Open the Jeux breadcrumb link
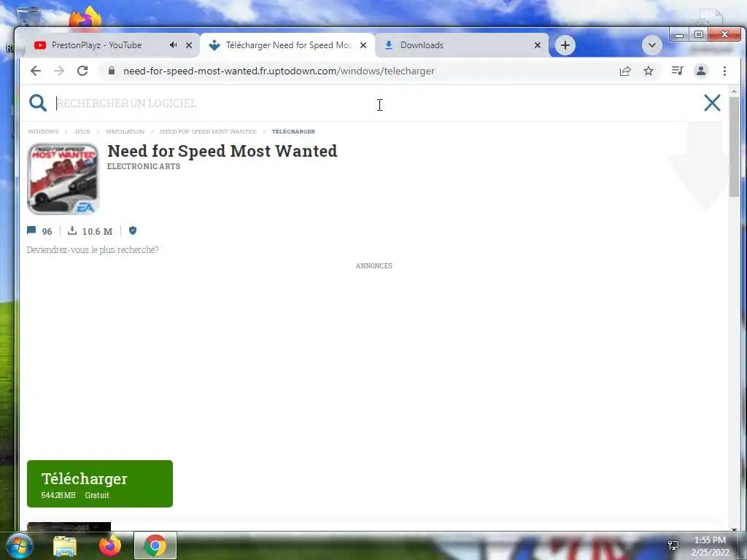The image size is (747, 560). (82, 131)
